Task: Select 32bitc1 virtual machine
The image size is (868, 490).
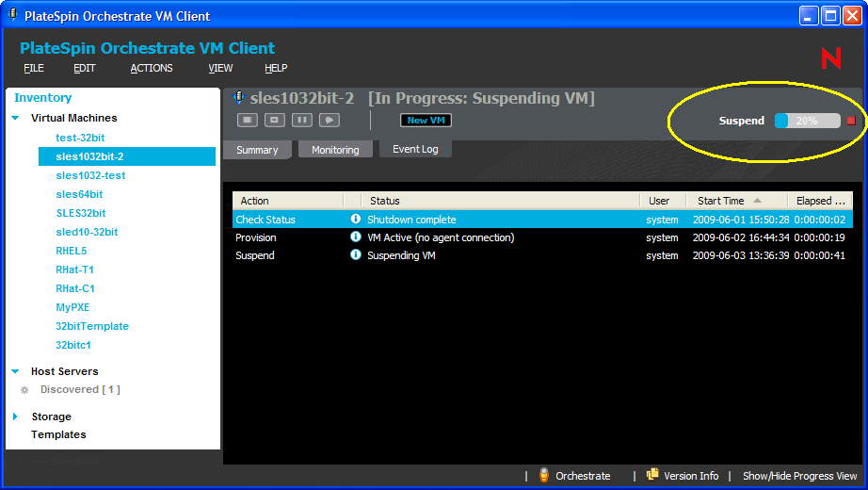Action: pyautogui.click(x=73, y=345)
